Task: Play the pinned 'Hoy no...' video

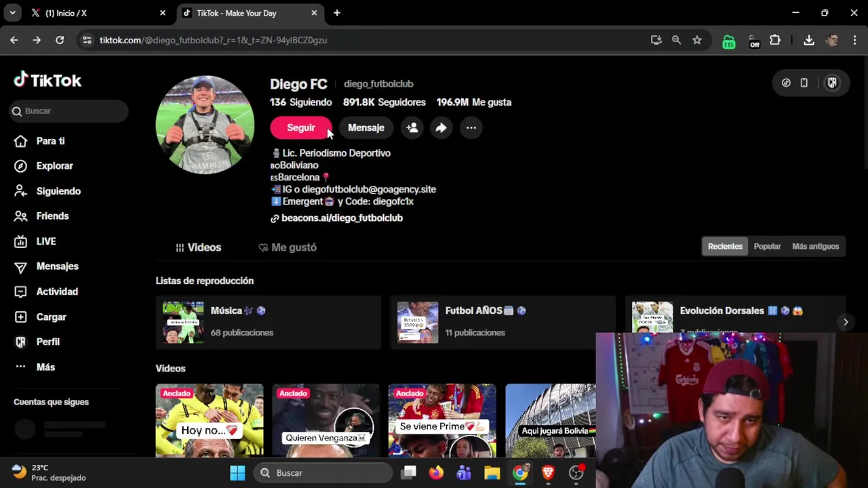Action: [x=210, y=420]
